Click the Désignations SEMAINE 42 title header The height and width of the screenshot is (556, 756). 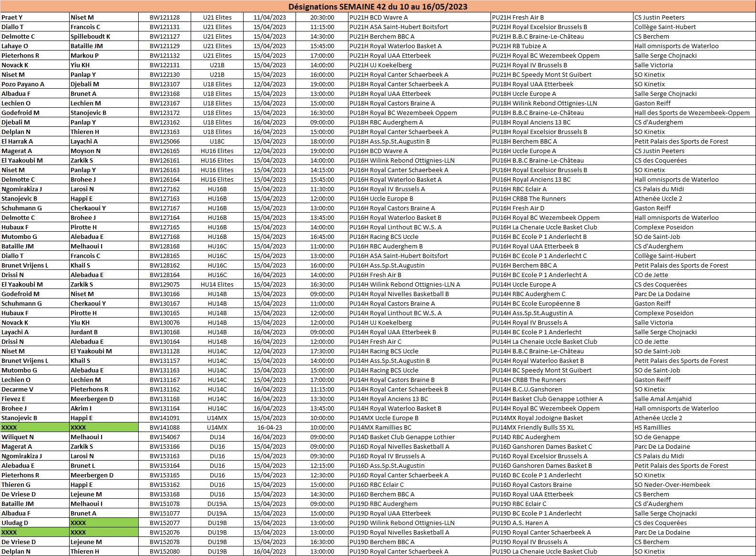coord(378,7)
